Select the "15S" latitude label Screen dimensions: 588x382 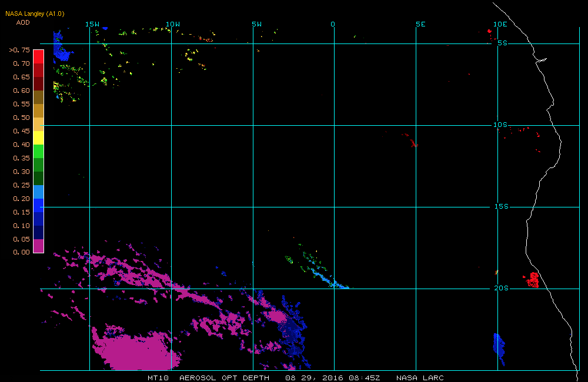tap(502, 206)
